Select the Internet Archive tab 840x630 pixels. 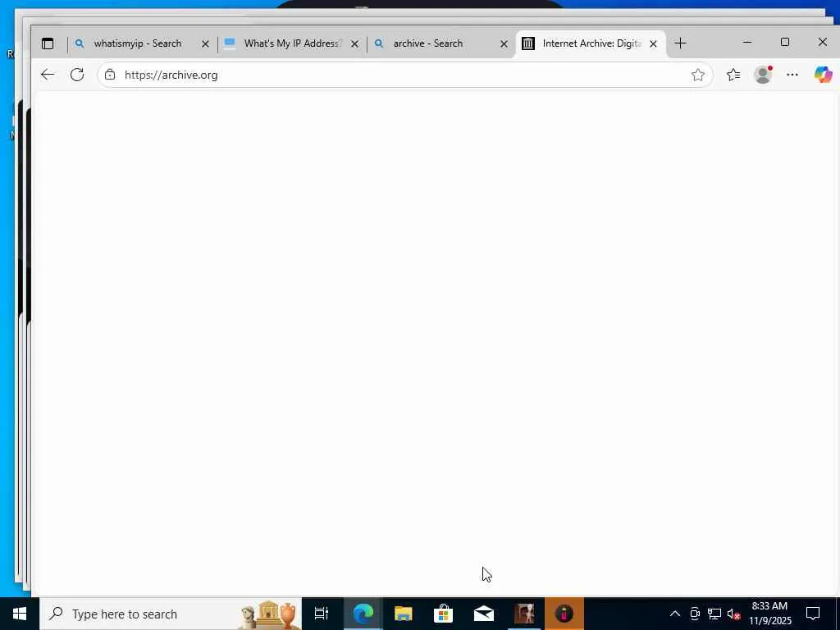click(591, 43)
